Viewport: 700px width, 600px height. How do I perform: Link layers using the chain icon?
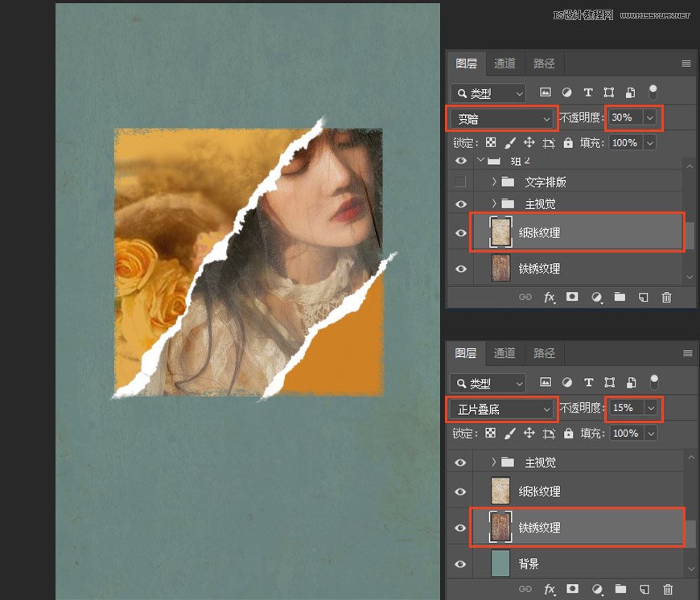pos(525,297)
